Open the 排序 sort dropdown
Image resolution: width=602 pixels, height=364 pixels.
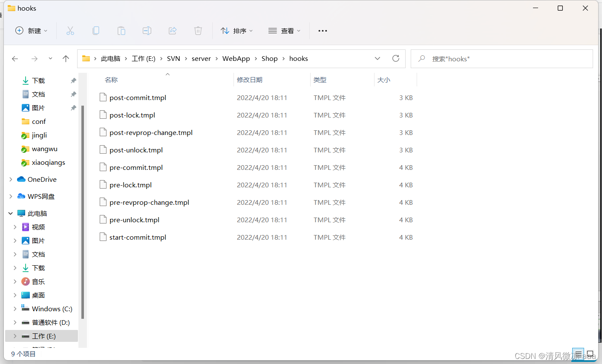click(237, 31)
